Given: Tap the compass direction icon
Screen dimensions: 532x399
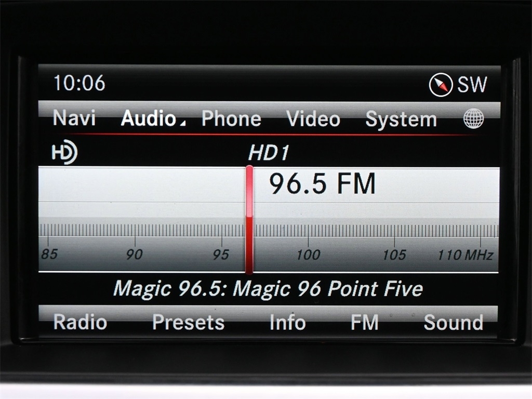Looking at the screenshot, I should 441,85.
